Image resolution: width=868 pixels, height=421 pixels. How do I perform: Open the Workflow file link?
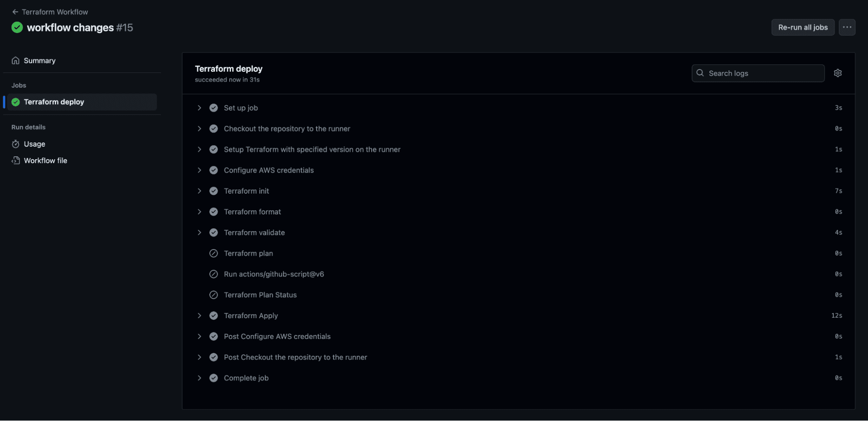coord(46,161)
